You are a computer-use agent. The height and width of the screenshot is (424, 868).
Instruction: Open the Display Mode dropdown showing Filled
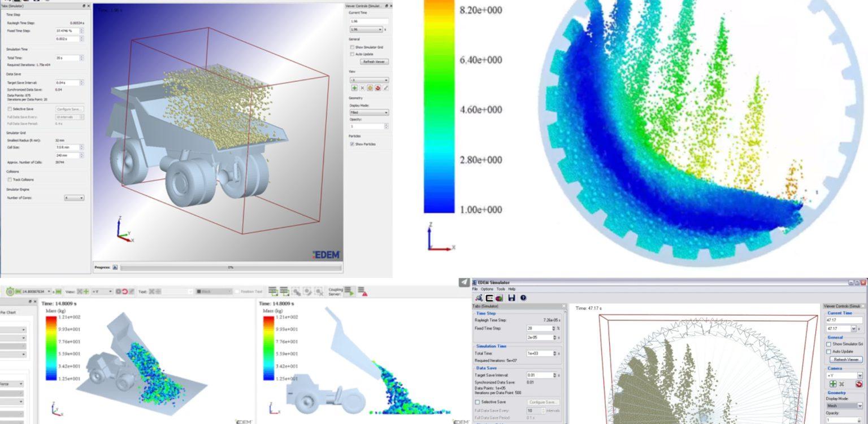coord(370,112)
